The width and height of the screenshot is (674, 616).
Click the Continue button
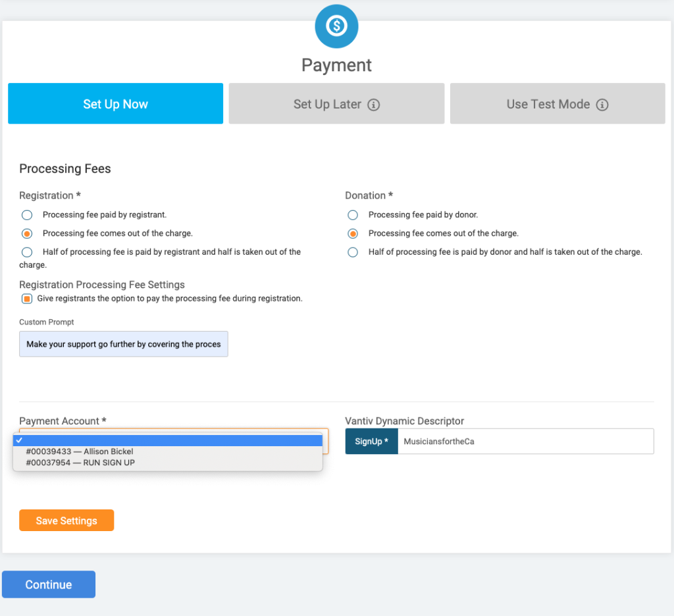pos(49,584)
